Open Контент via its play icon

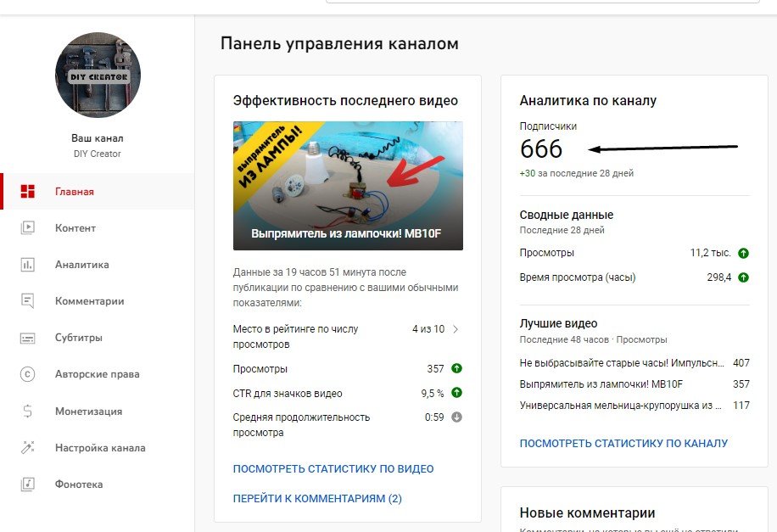pos(28,227)
